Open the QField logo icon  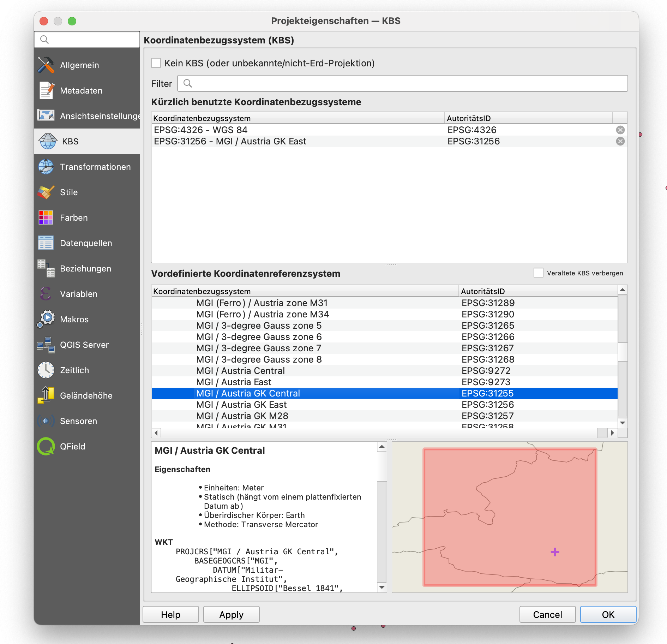pyautogui.click(x=46, y=446)
